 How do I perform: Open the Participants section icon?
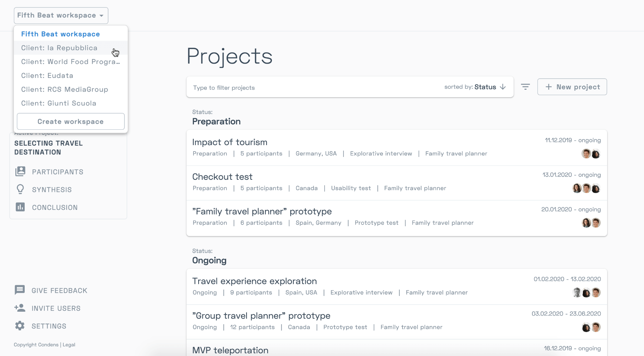click(x=20, y=172)
